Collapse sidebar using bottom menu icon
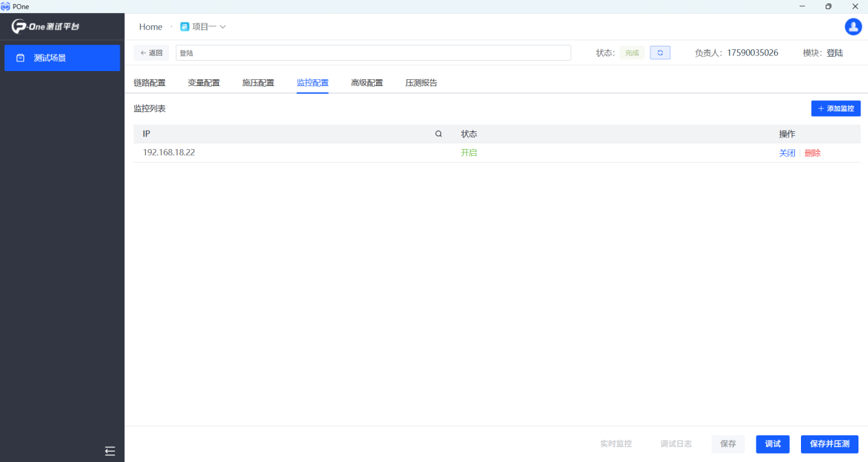The image size is (868, 462). click(110, 451)
